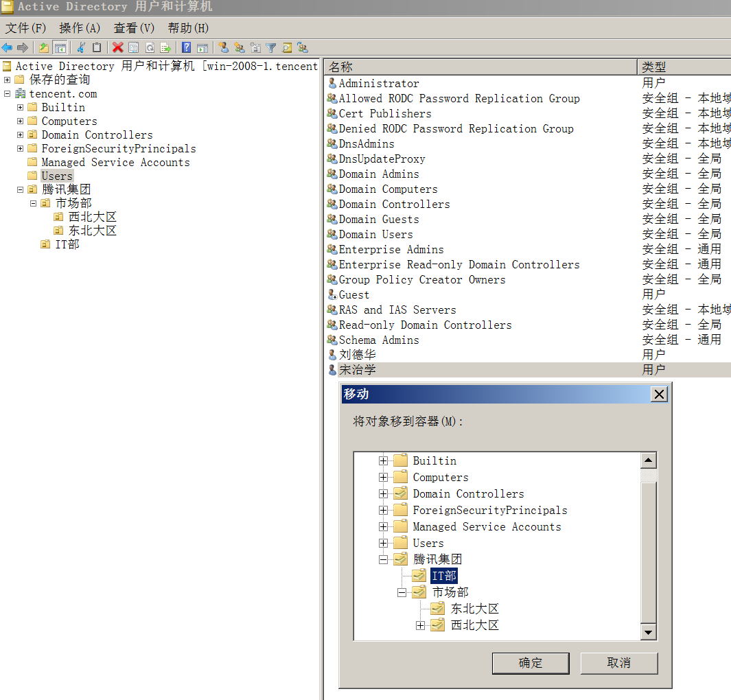Select Computers in Move dialog tree
This screenshot has width=731, height=700.
441,477
